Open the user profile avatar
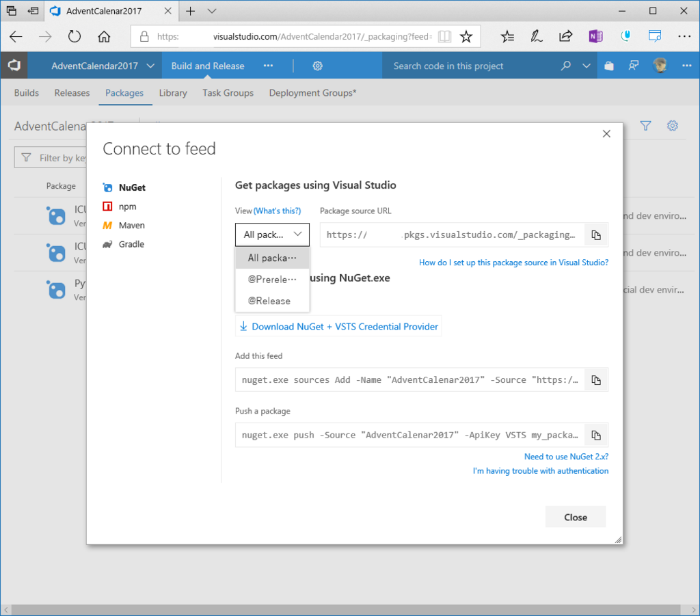Image resolution: width=700 pixels, height=616 pixels. pyautogui.click(x=660, y=66)
